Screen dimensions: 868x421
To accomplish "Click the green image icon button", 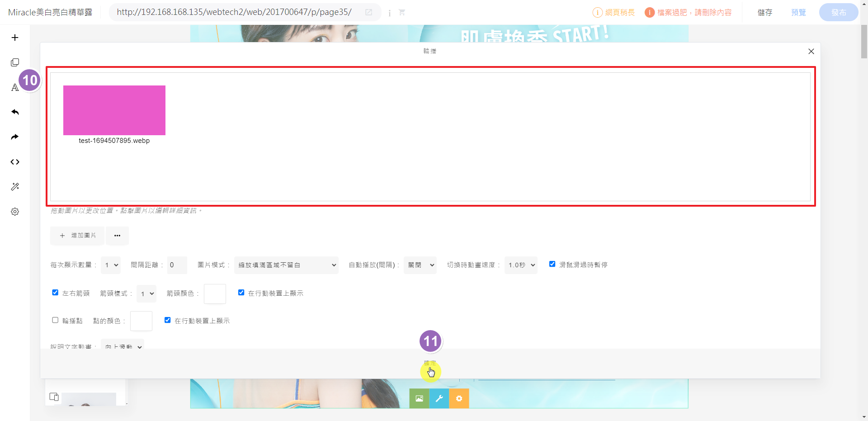I will pyautogui.click(x=419, y=398).
